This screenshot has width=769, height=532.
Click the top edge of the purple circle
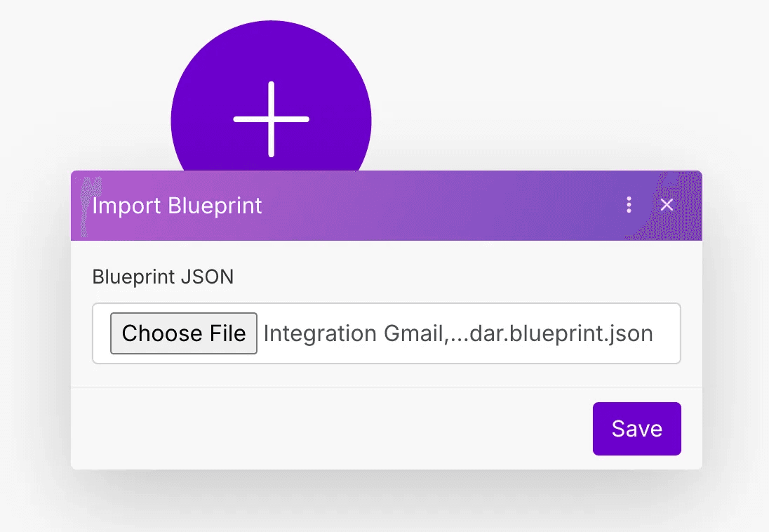[271, 25]
